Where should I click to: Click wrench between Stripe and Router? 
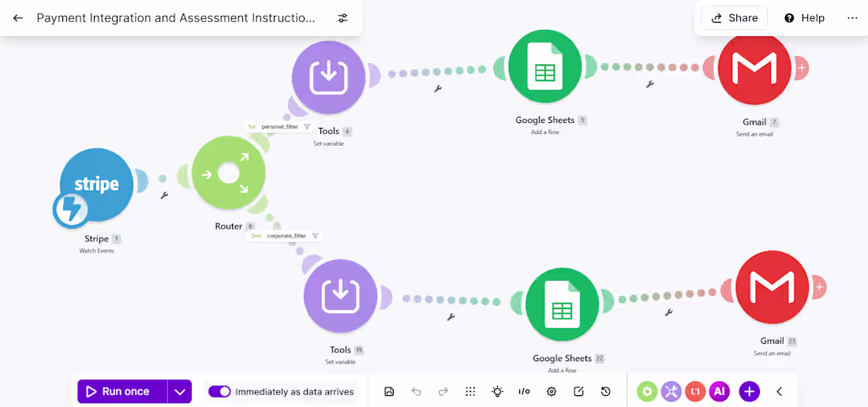164,195
